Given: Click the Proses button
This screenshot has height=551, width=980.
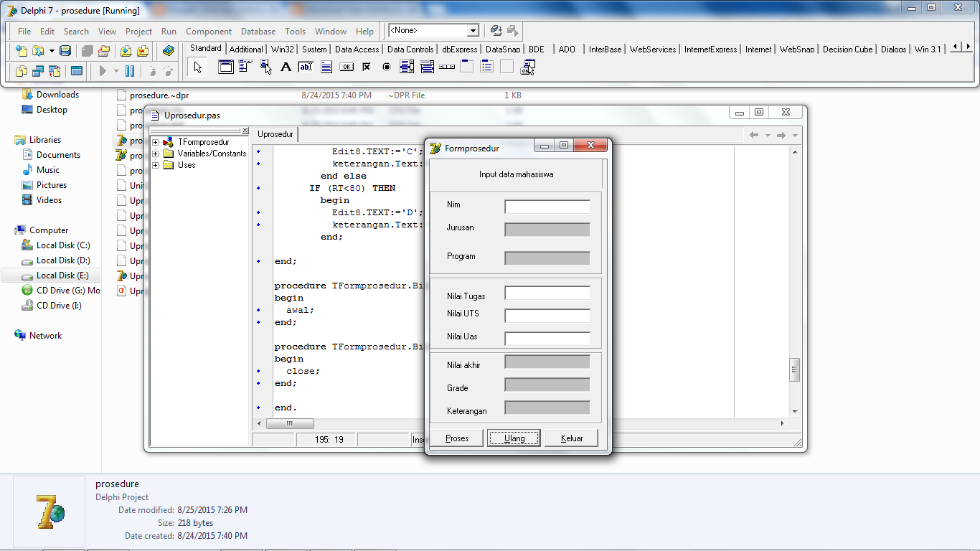Looking at the screenshot, I should (x=457, y=438).
